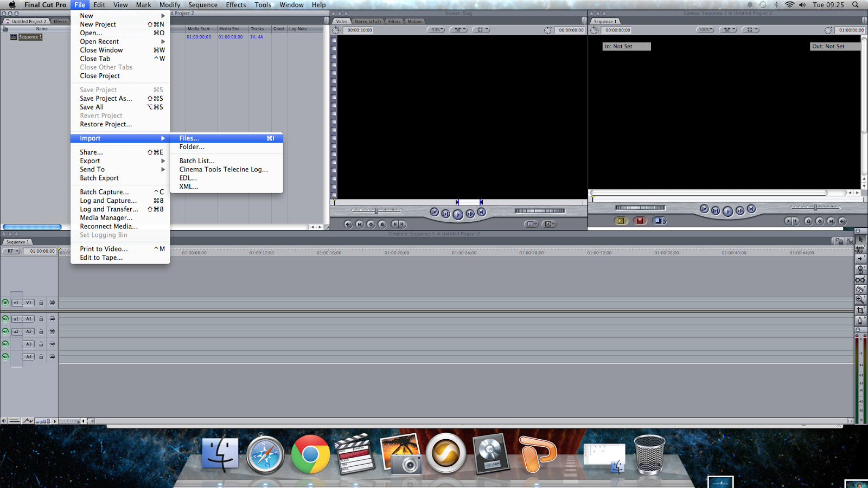This screenshot has width=868, height=488.
Task: Choose Folder... from Import submenu
Action: click(x=227, y=147)
